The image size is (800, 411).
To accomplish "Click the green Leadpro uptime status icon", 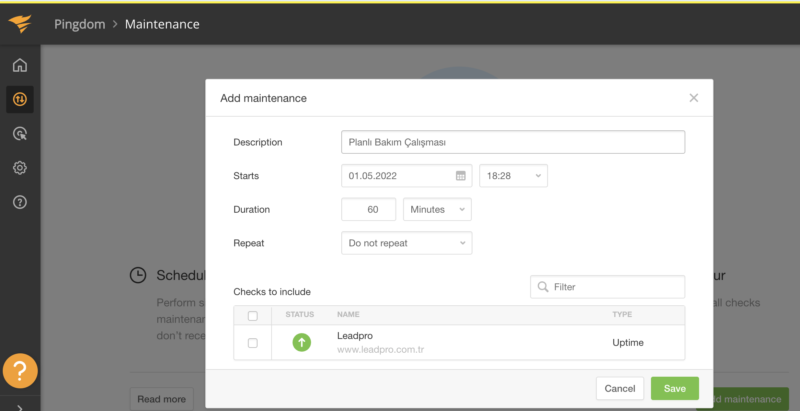I will click(x=301, y=342).
